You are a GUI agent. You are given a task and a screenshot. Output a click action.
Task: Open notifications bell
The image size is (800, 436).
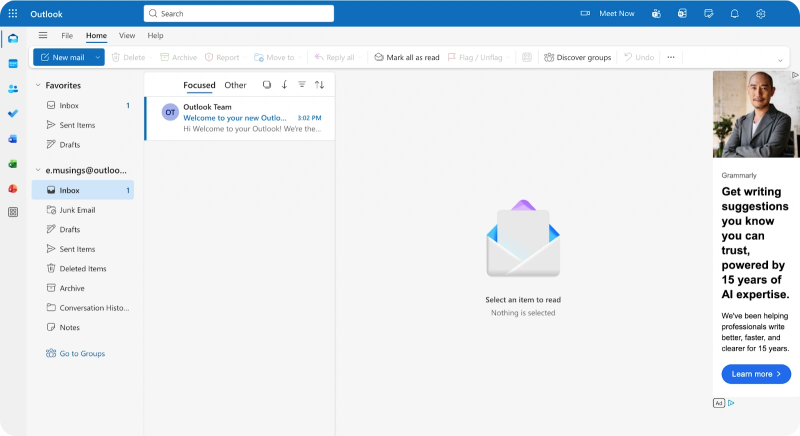pyautogui.click(x=734, y=14)
